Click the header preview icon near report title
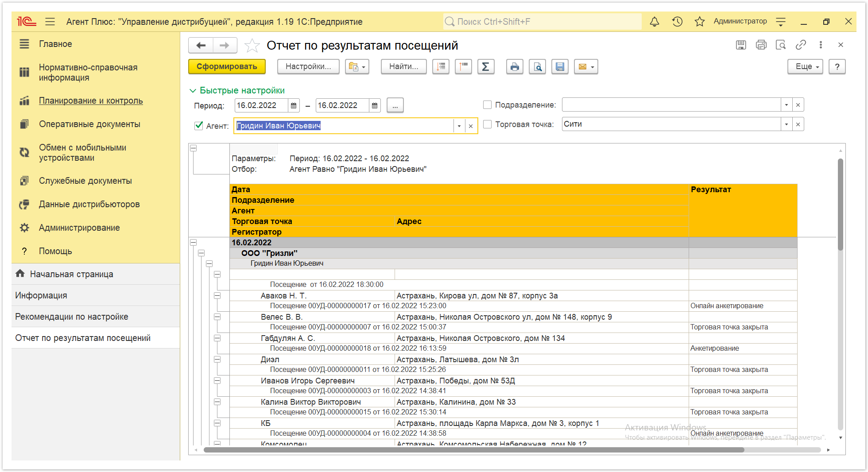 click(x=781, y=45)
